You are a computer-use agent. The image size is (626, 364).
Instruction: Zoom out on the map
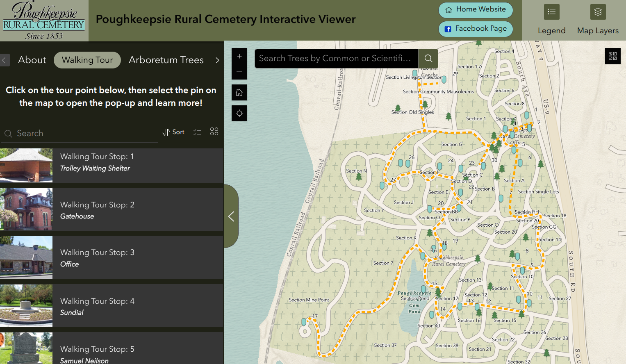pos(239,72)
